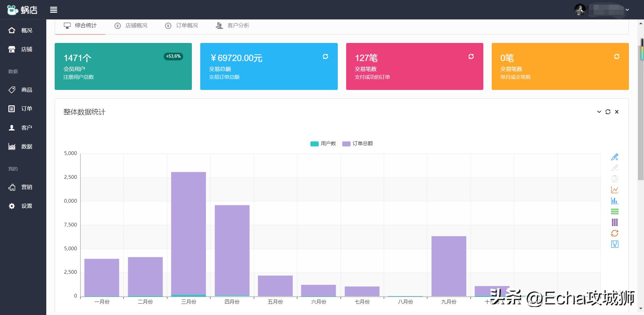Toggle sidebar with hamburger menu icon
This screenshot has width=644, height=315.
54,10
